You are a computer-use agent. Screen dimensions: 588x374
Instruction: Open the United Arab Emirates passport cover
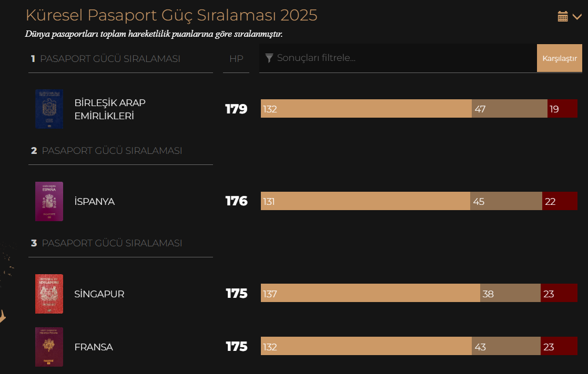pos(49,109)
